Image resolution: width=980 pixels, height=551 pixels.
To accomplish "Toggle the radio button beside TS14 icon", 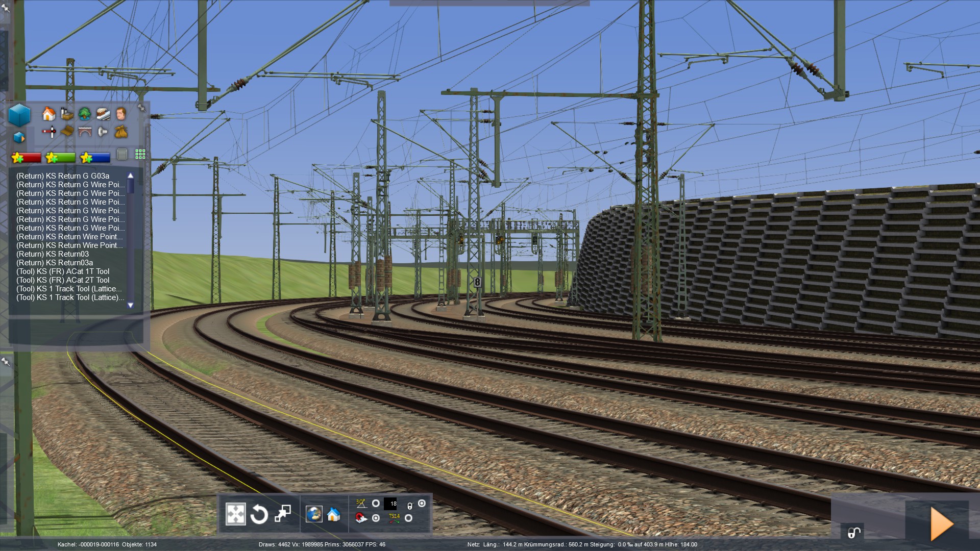I will [408, 518].
